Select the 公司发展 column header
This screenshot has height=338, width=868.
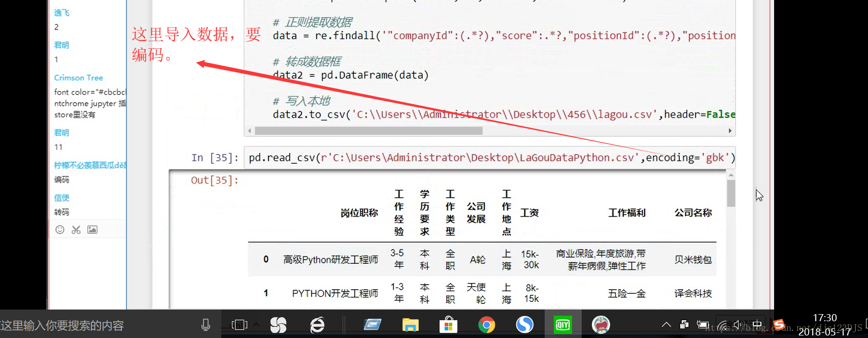click(x=476, y=213)
